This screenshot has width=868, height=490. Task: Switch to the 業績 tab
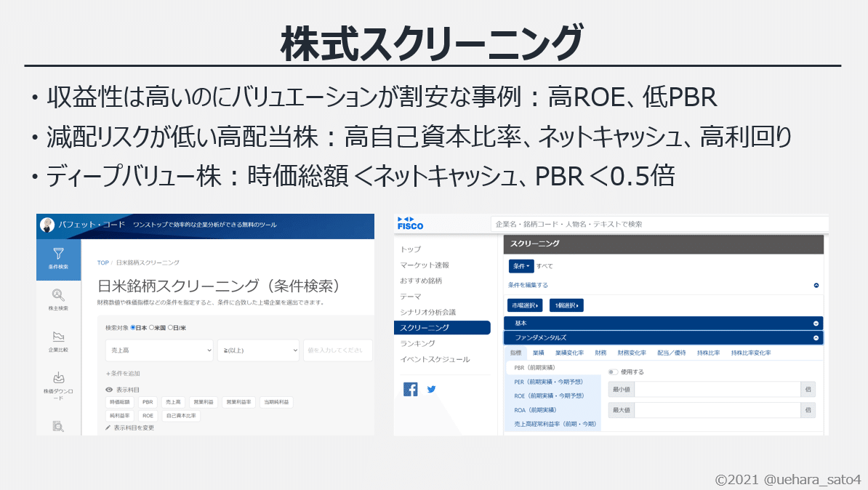coord(538,353)
